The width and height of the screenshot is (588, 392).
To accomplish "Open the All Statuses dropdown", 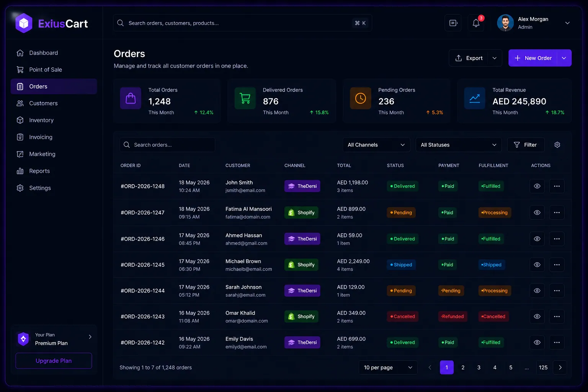I will coord(459,145).
